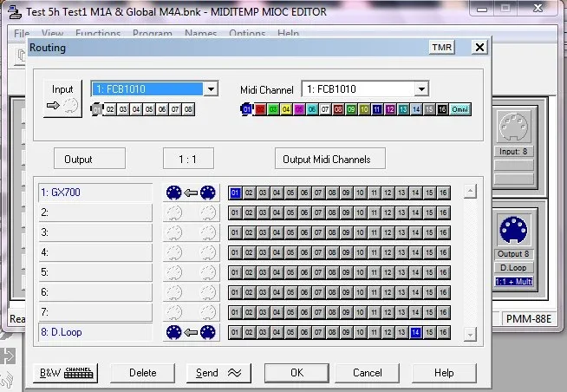The image size is (567, 392).
Task: Click the Cancel button
Action: point(368,373)
